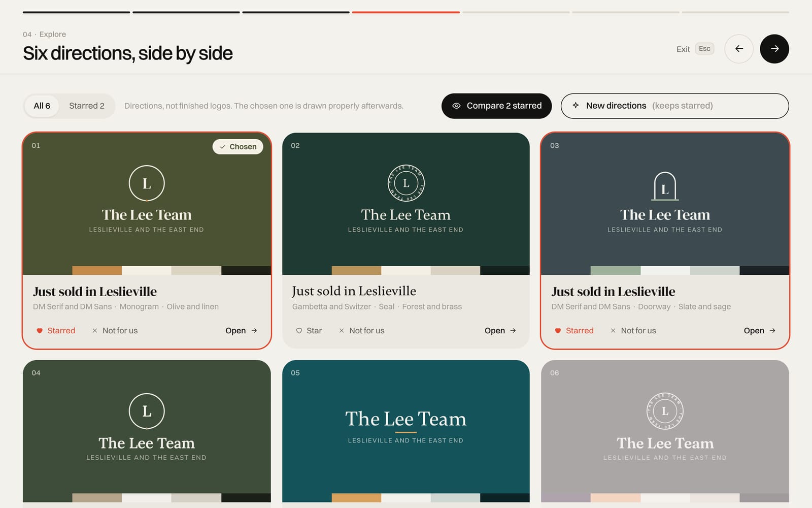Screen dimensions: 812x508
Task: Click the Directions, not finished logos note
Action: 264,106
